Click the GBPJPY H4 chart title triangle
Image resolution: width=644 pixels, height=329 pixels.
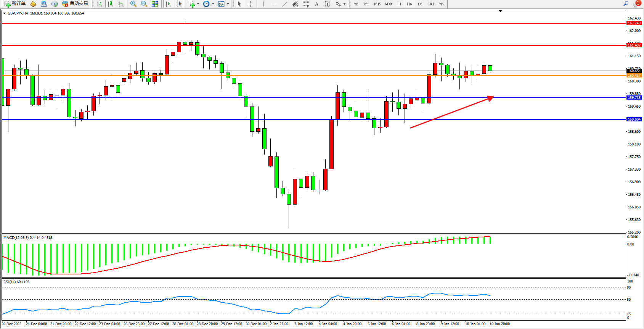click(4, 13)
